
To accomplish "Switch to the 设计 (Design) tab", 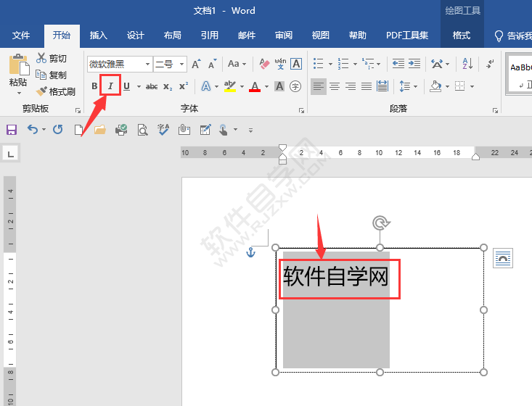I will 136,36.
